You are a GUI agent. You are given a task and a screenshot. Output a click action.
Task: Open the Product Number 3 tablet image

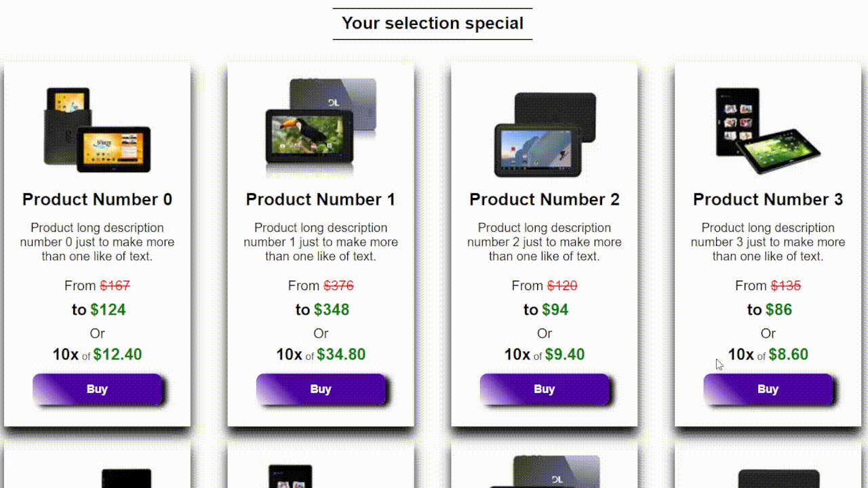[x=768, y=130]
